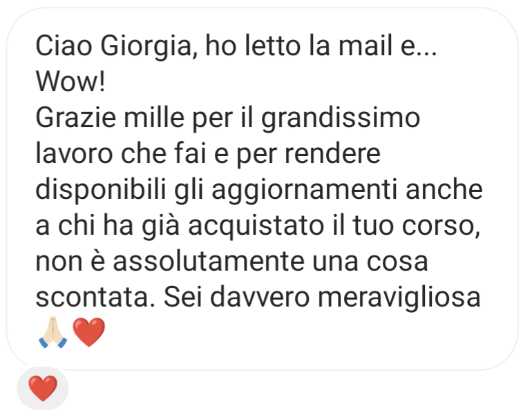Click the word "lavoro" in the message

coord(74,154)
